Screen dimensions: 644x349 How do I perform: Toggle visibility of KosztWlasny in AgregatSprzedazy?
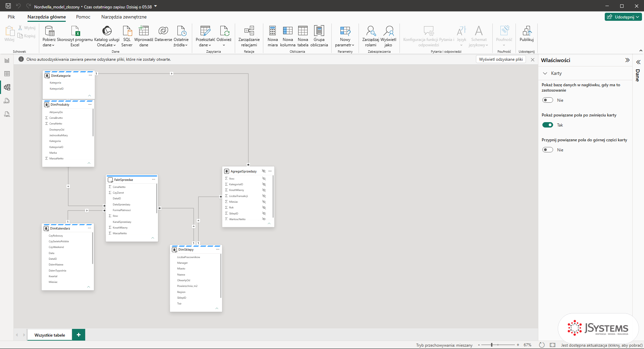click(264, 190)
